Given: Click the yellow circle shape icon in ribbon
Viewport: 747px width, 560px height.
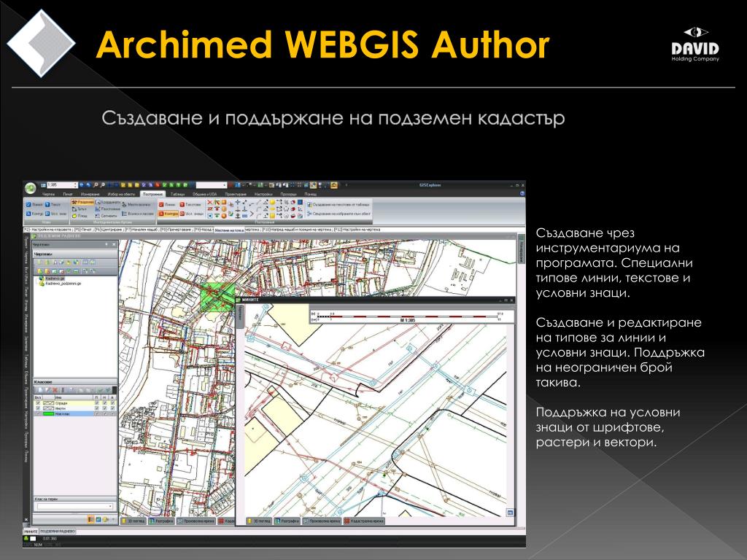Looking at the screenshot, I should coord(272,202).
